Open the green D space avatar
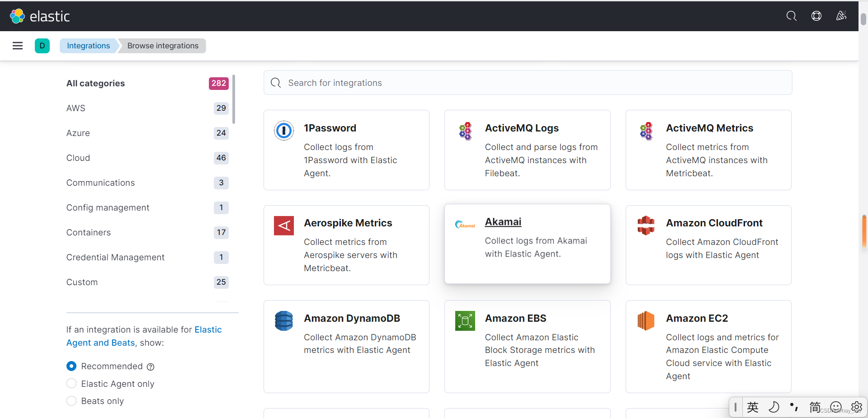This screenshot has height=418, width=868. (42, 46)
